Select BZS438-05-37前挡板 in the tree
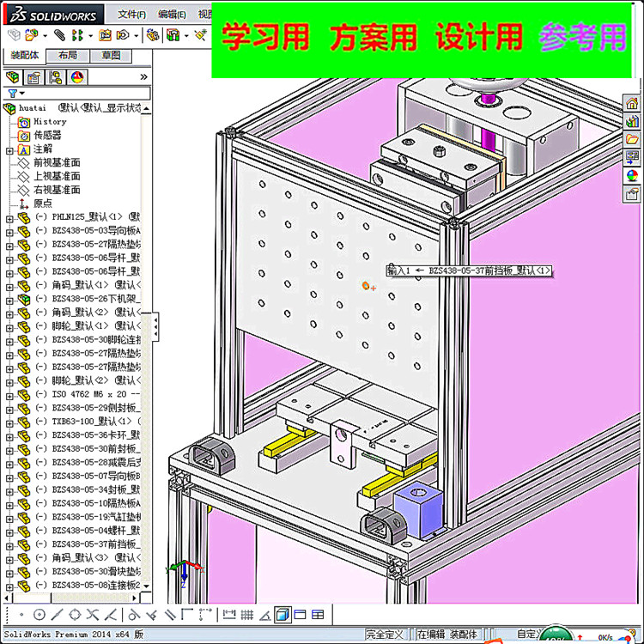The image size is (644, 644). click(x=96, y=544)
